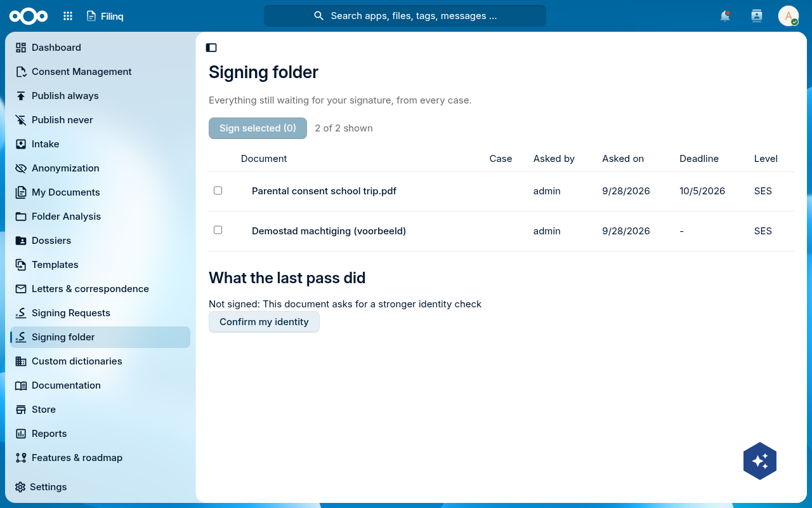Image resolution: width=812 pixels, height=508 pixels.
Task: Click deadline value 10/5/2026
Action: click(702, 191)
